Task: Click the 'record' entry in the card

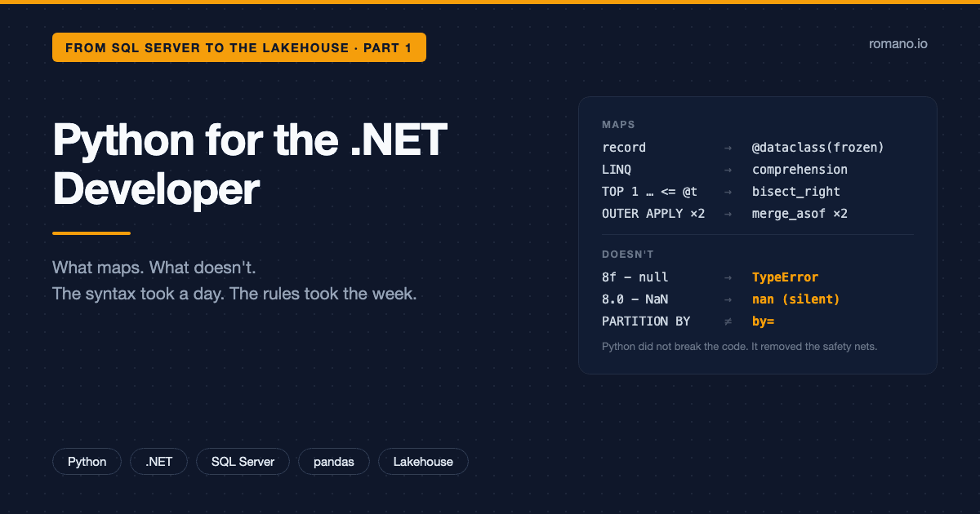Action: point(624,148)
